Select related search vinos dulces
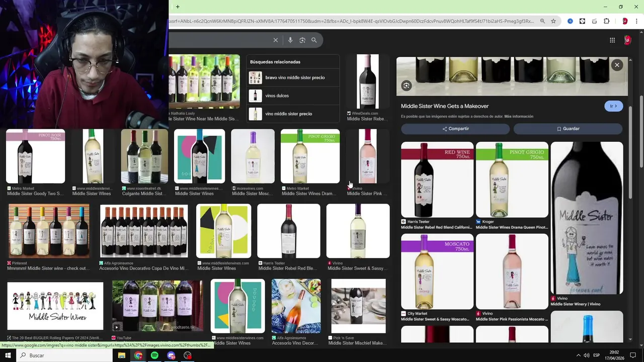Viewport: 644px width, 362px height. pos(293,96)
